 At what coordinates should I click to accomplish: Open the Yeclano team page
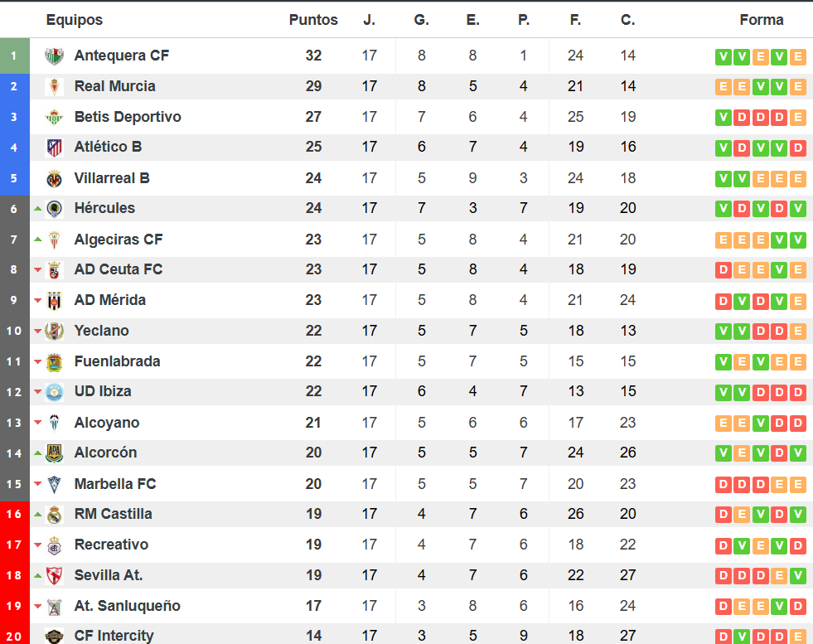(101, 331)
